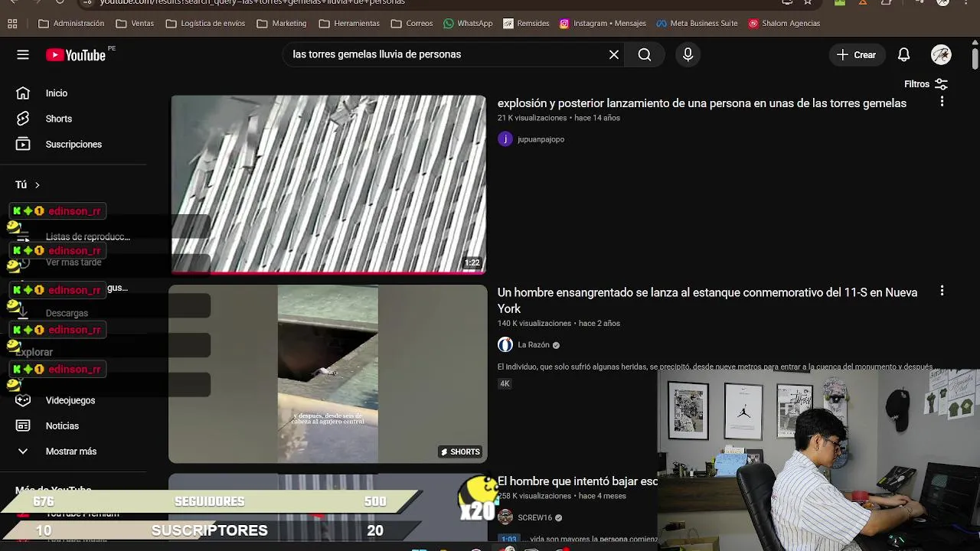Click '140 K visualizaciones' text
The image size is (980, 551).
pyautogui.click(x=534, y=324)
